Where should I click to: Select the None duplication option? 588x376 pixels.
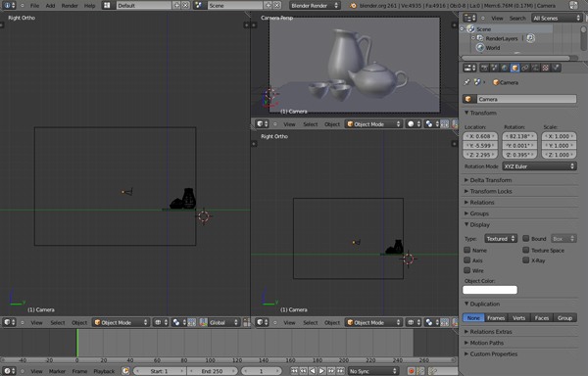point(473,318)
